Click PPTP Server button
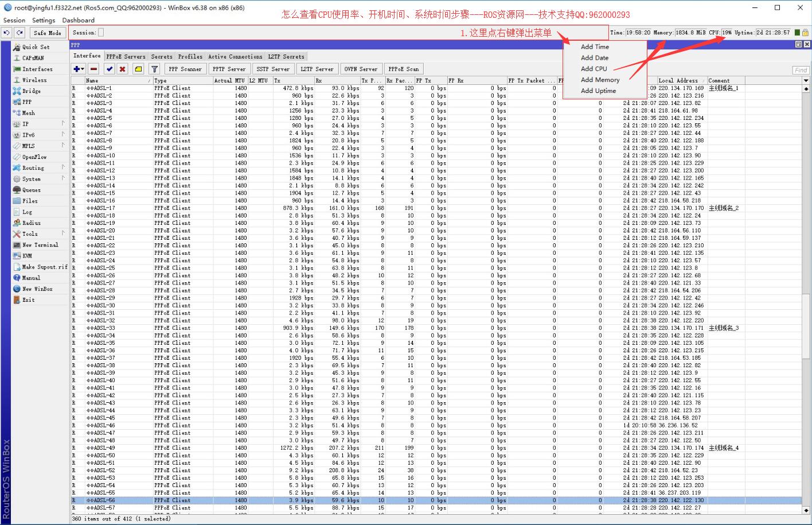The width and height of the screenshot is (812, 525). pyautogui.click(x=229, y=69)
